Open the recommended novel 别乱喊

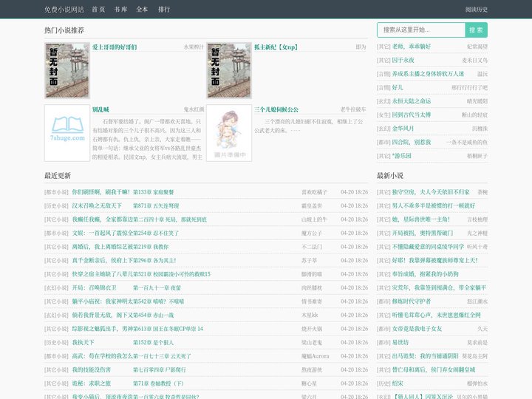(x=100, y=109)
